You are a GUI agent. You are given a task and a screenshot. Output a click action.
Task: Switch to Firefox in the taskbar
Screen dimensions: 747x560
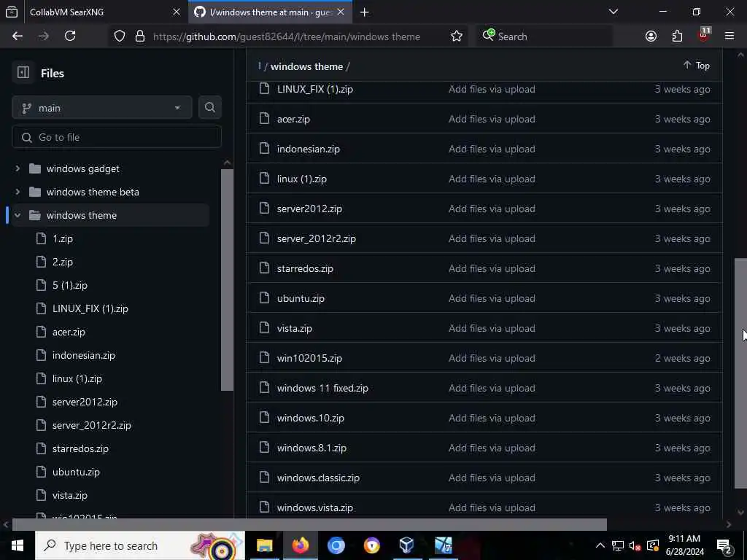tap(300, 545)
